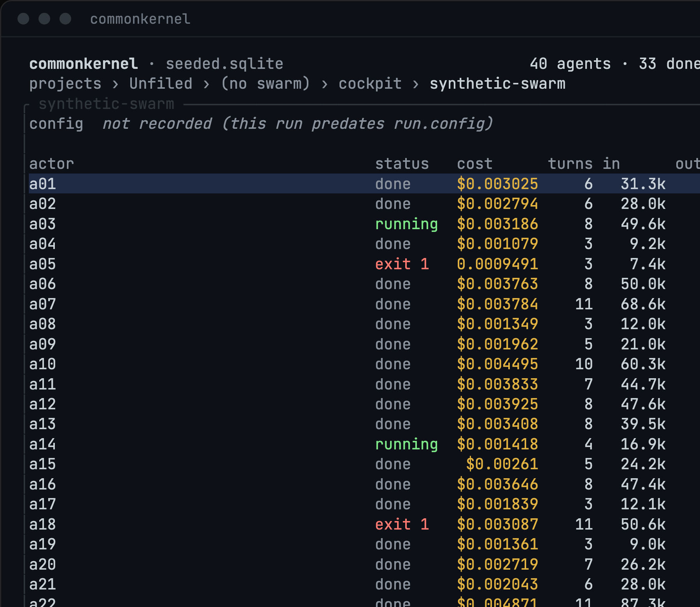This screenshot has width=700, height=607.
Task: Select actor row a05
Action: 364,264
